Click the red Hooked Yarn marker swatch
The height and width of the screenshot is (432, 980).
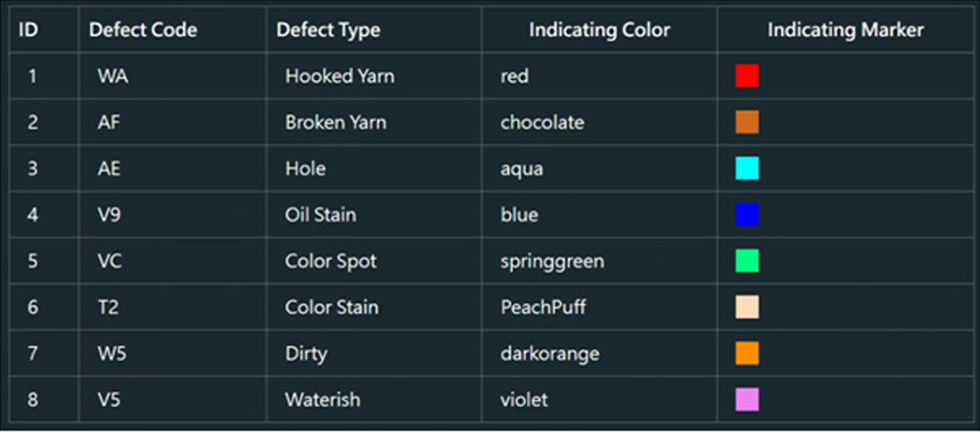click(x=747, y=76)
